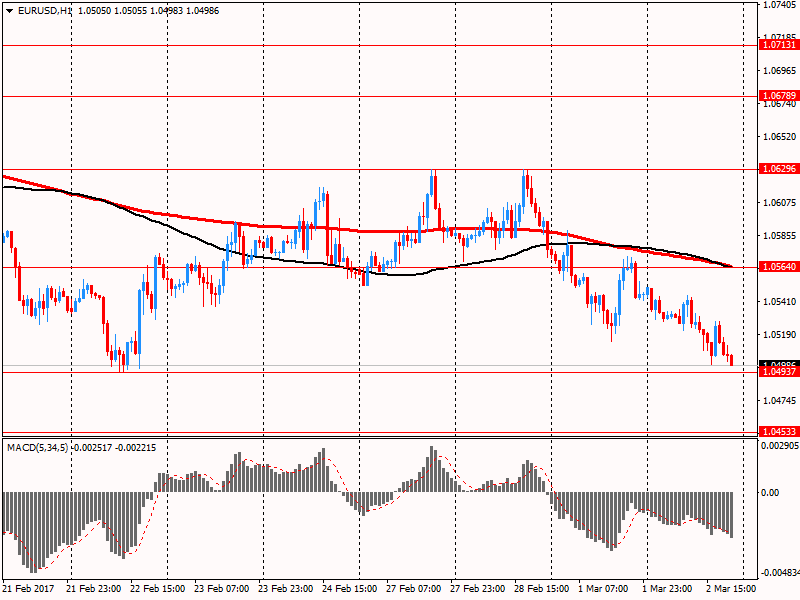Select the 1.07131 red price label

click(779, 45)
